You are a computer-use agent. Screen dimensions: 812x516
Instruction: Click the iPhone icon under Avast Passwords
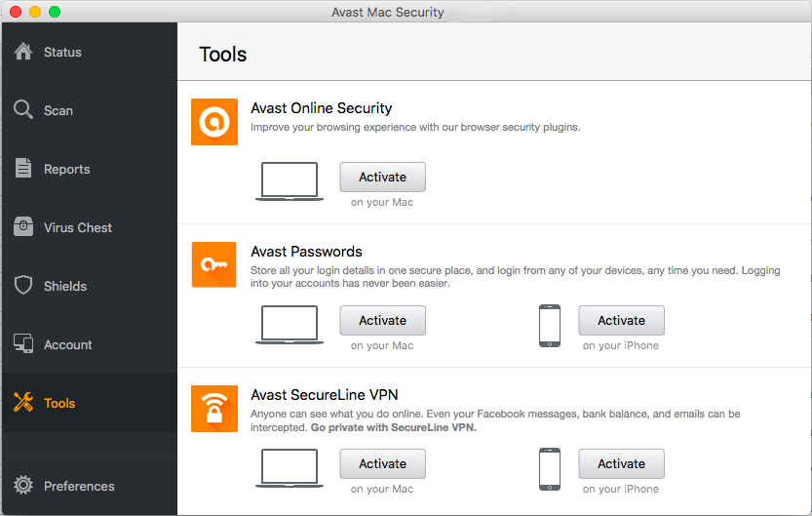[550, 326]
